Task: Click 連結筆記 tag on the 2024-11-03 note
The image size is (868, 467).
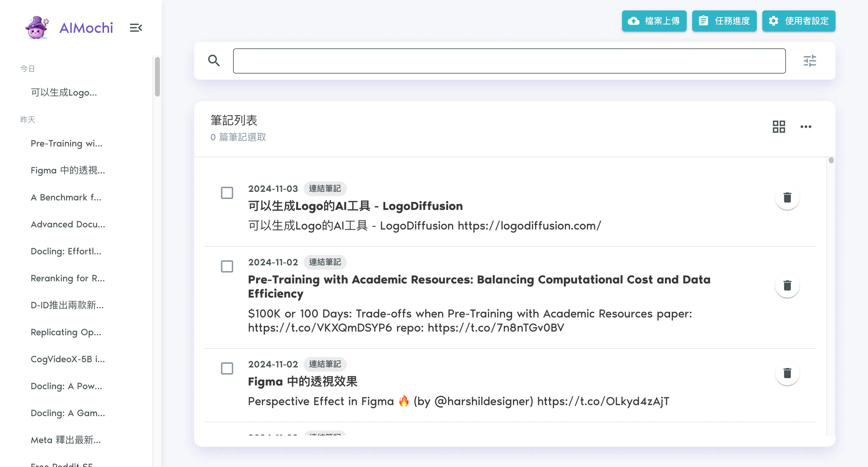Action: pyautogui.click(x=325, y=188)
